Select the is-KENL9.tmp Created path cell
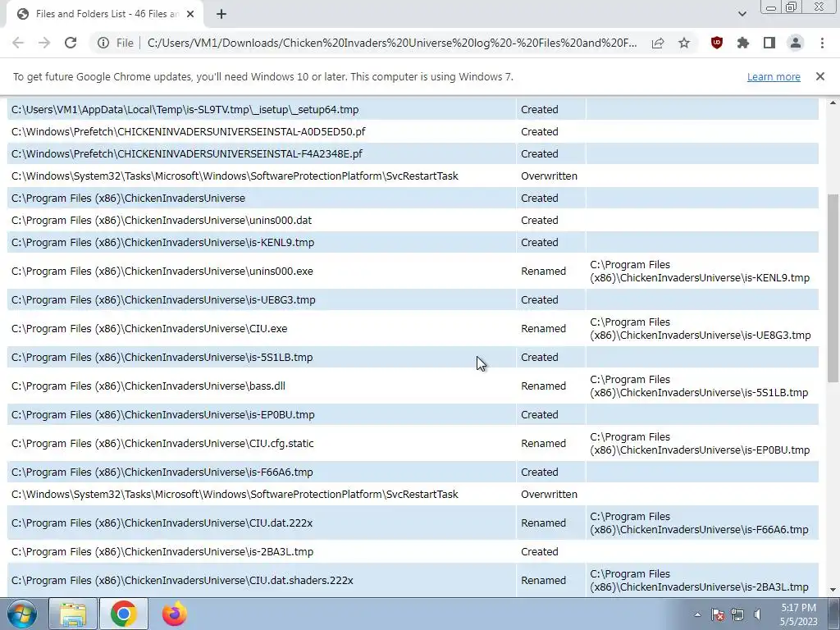Image resolution: width=840 pixels, height=630 pixels. pyautogui.click(x=262, y=242)
